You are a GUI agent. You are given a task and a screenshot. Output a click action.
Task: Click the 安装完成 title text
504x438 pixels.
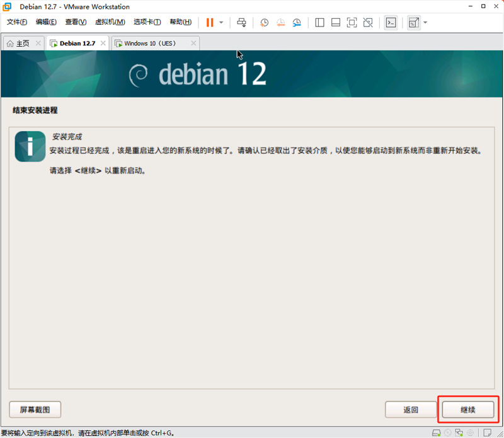click(x=67, y=137)
